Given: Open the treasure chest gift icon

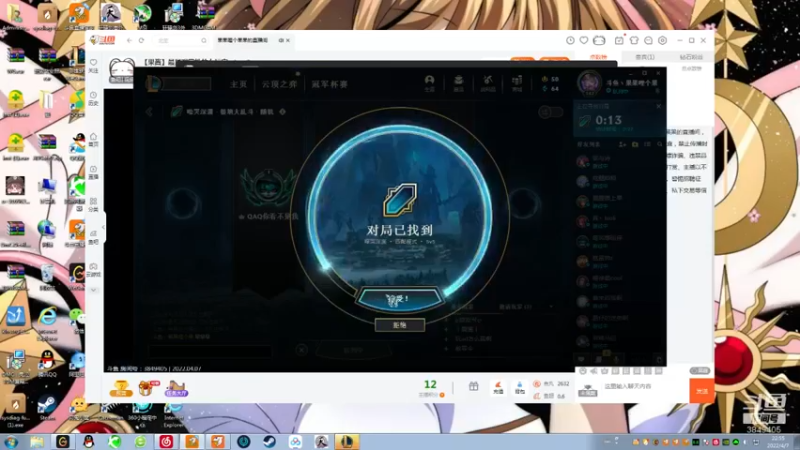Looking at the screenshot, I should (147, 388).
